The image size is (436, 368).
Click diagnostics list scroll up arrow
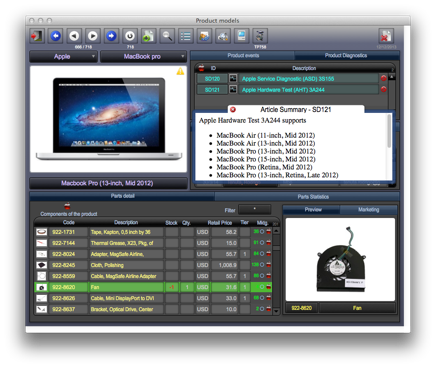[x=392, y=77]
